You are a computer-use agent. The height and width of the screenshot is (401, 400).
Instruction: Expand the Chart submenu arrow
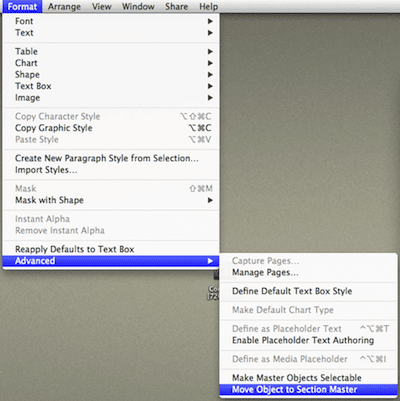pos(210,63)
